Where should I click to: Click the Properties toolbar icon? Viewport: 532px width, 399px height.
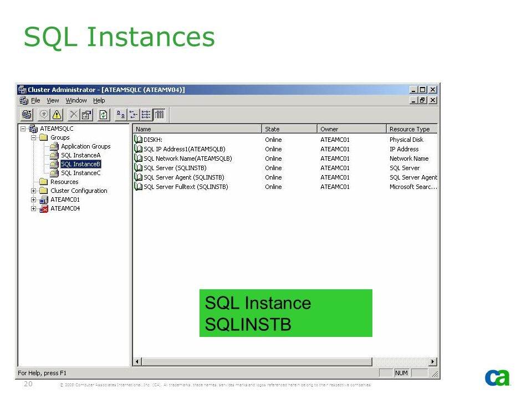pos(86,115)
